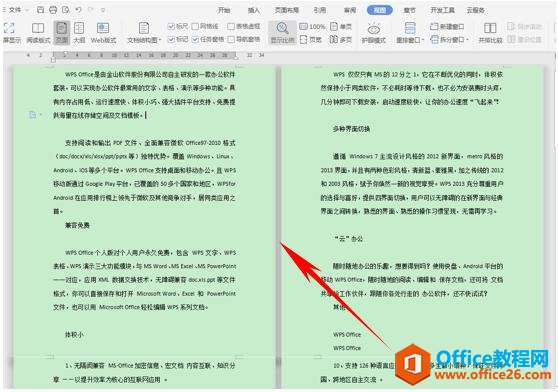This screenshot has width=558, height=392.
Task: Click the undo arrow icon
Action: (79, 10)
